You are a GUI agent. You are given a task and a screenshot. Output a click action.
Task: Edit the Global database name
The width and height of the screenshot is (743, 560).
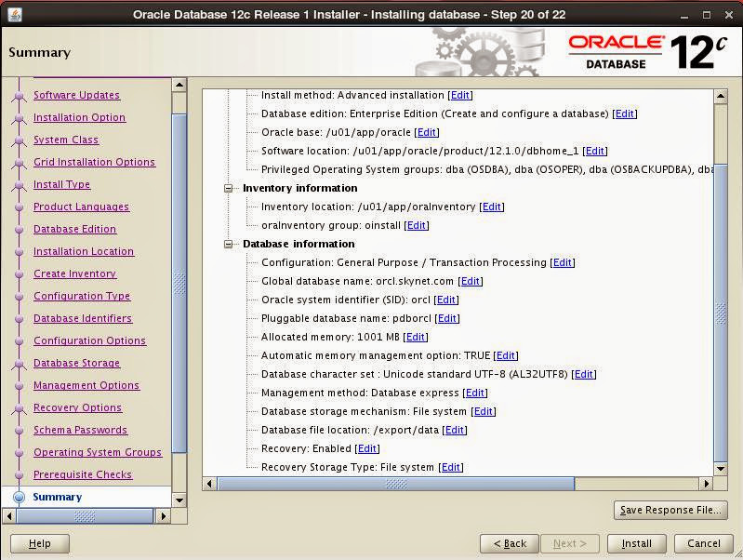(470, 281)
